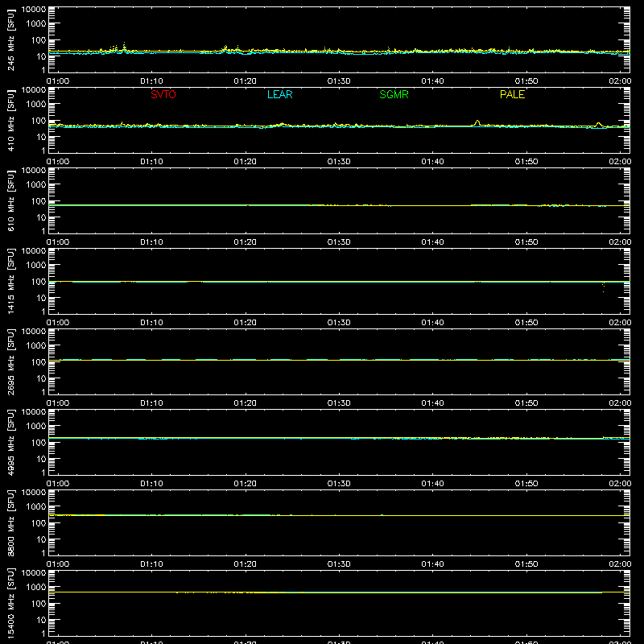Click 01:50 tick label under 410 MHz plot
Image resolution: width=644 pixels, height=644 pixels.
click(526, 162)
